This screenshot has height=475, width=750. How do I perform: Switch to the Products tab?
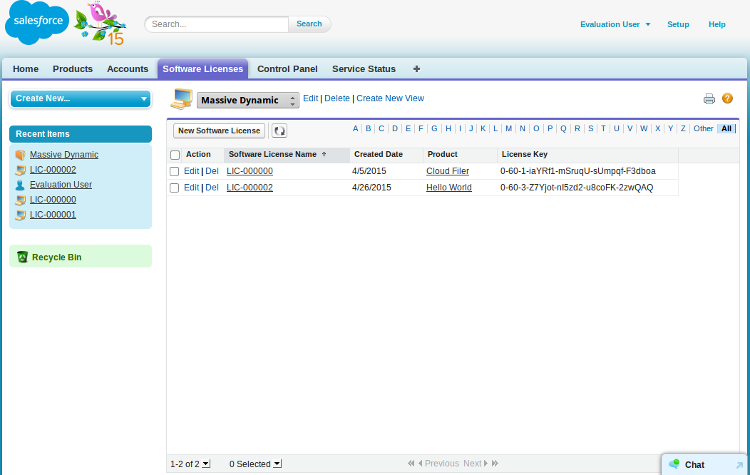click(73, 69)
